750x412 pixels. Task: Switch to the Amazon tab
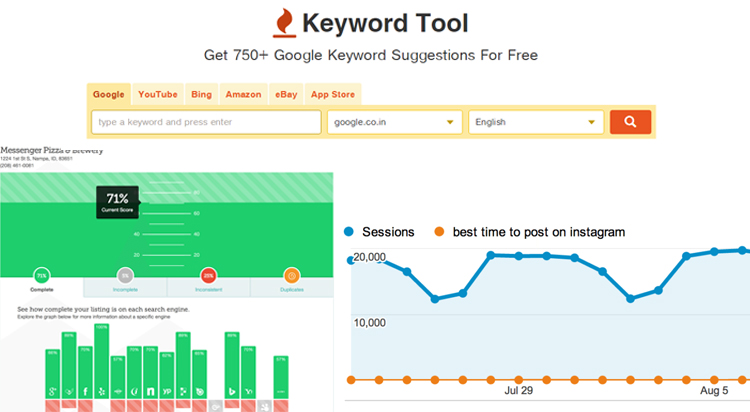pyautogui.click(x=243, y=94)
